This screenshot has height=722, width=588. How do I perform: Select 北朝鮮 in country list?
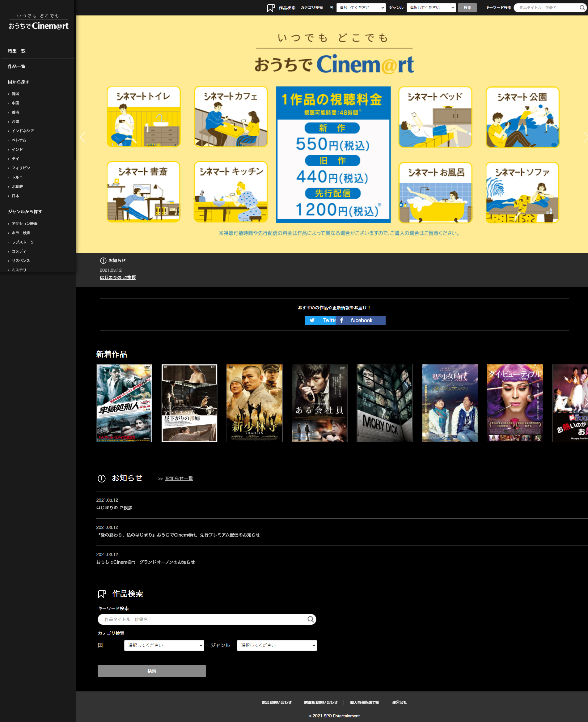(17, 187)
